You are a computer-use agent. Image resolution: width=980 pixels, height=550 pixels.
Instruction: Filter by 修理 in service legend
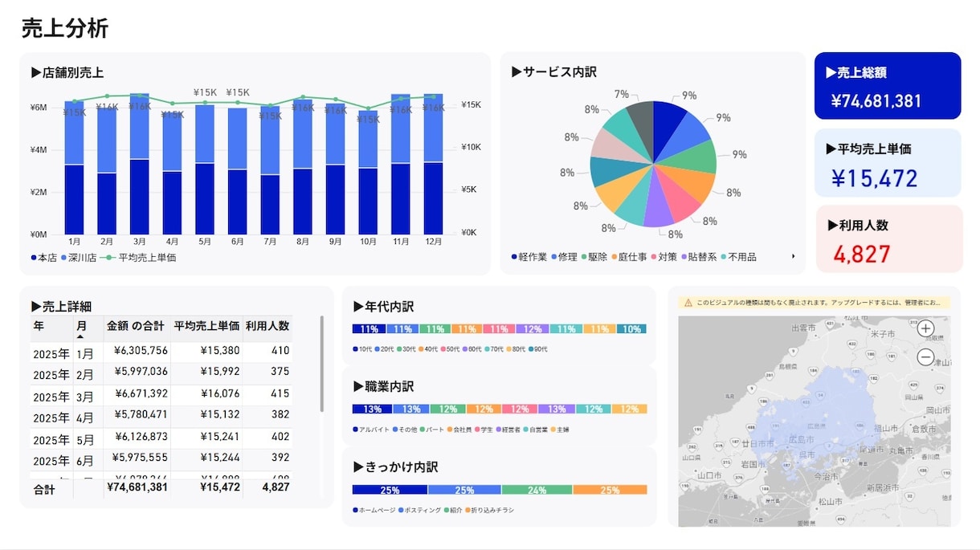pyautogui.click(x=565, y=257)
